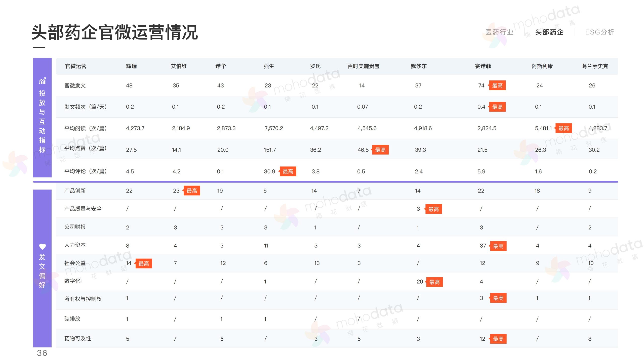Switch to the ESG分析 tab
Image resolution: width=644 pixels, height=362 pixels.
pyautogui.click(x=599, y=32)
